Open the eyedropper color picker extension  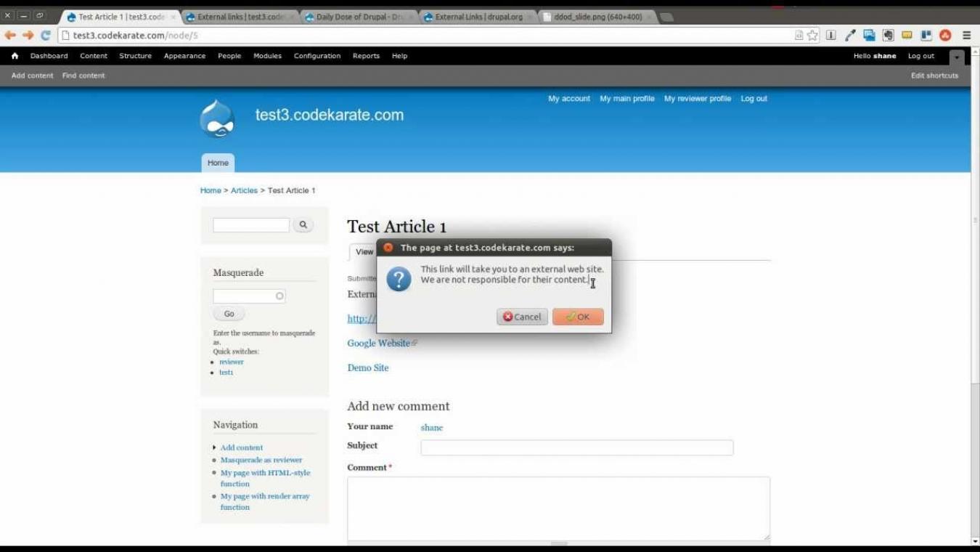(x=850, y=35)
